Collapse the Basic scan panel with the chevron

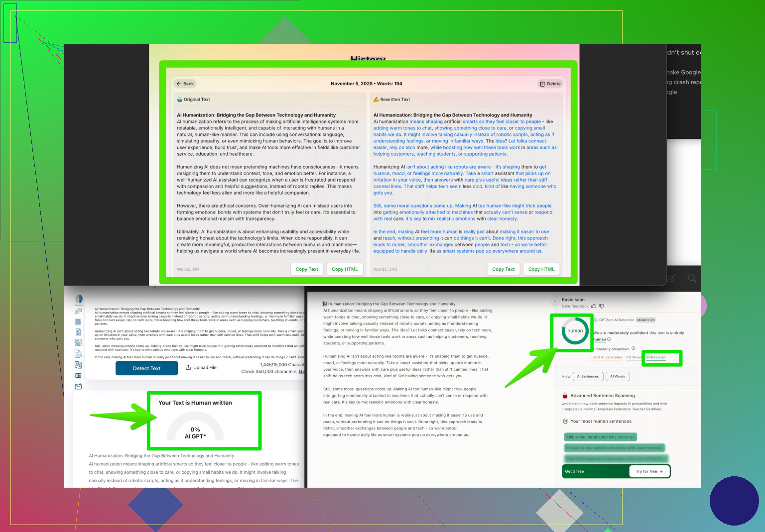pyautogui.click(x=555, y=301)
